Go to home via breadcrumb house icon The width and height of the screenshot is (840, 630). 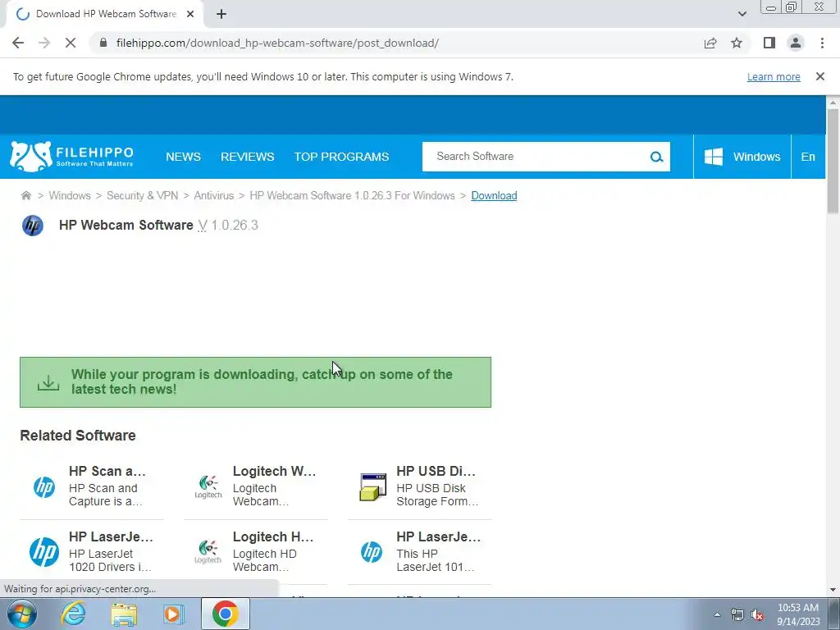pyautogui.click(x=25, y=195)
